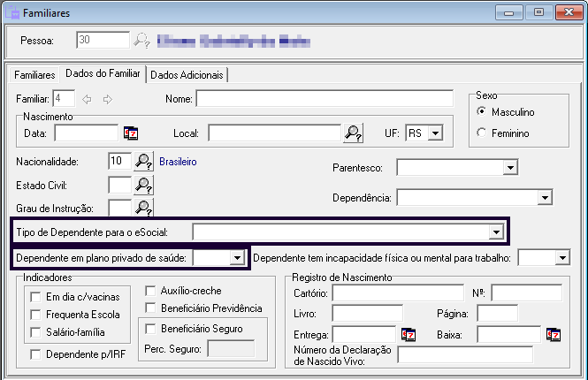
Task: Click the Nome text field
Action: 331,99
